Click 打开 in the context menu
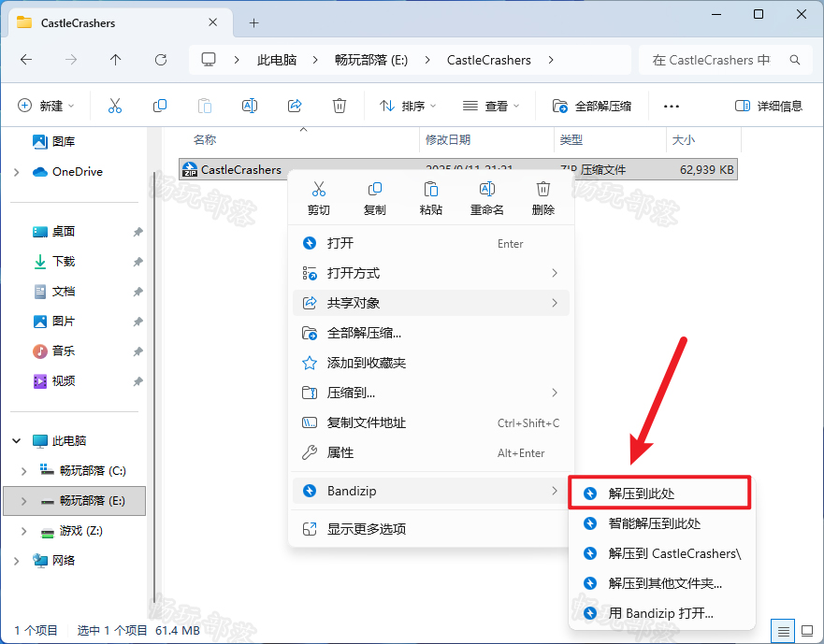This screenshot has width=824, height=644. [x=431, y=243]
